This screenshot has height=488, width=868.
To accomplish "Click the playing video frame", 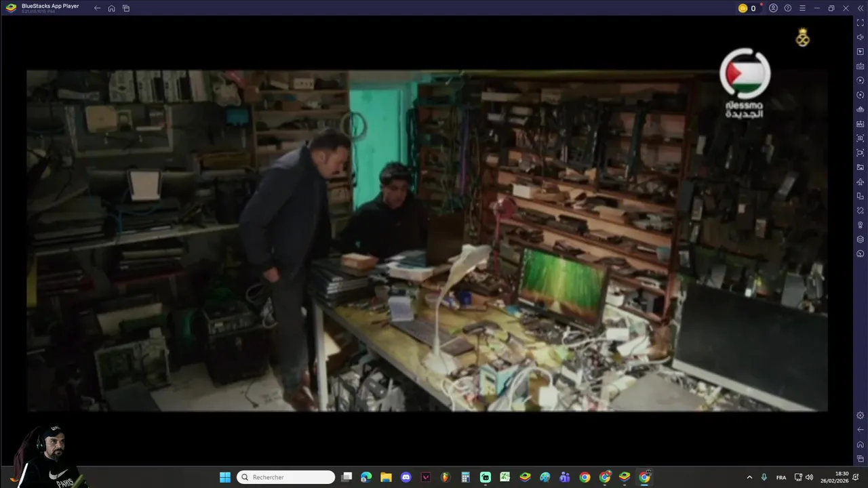I will 427,241.
